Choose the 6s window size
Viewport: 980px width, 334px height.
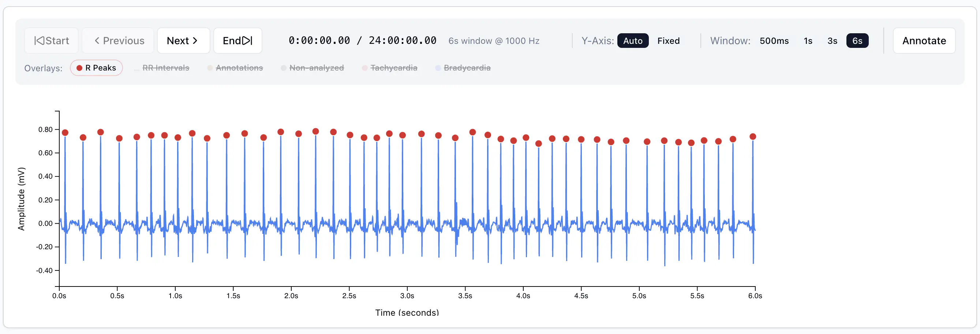(x=857, y=41)
